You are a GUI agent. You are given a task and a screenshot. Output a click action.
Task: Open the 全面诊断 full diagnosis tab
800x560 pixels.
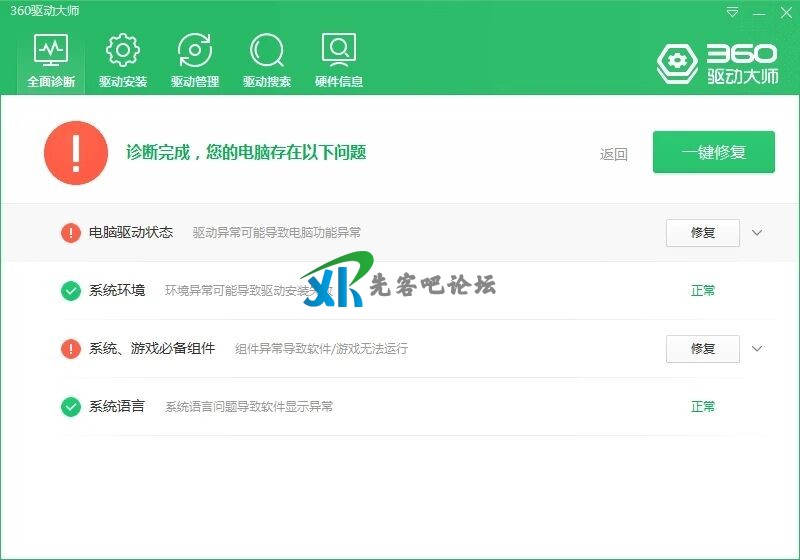tap(51, 61)
